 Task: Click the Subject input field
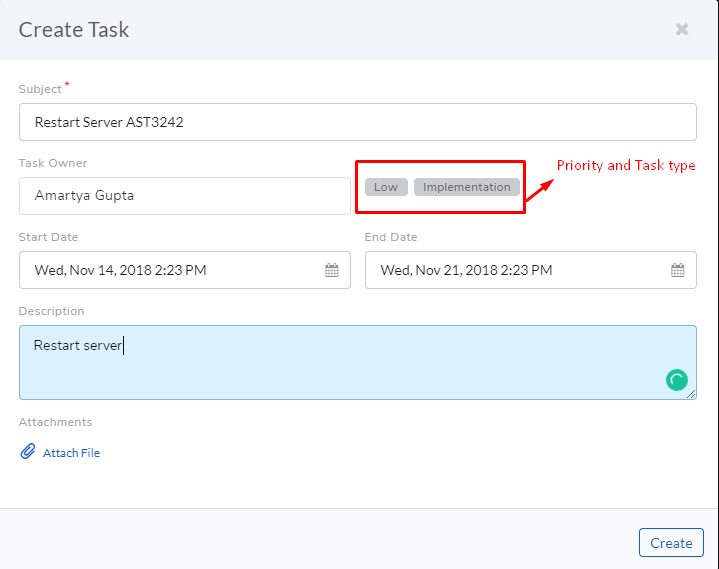tap(358, 122)
